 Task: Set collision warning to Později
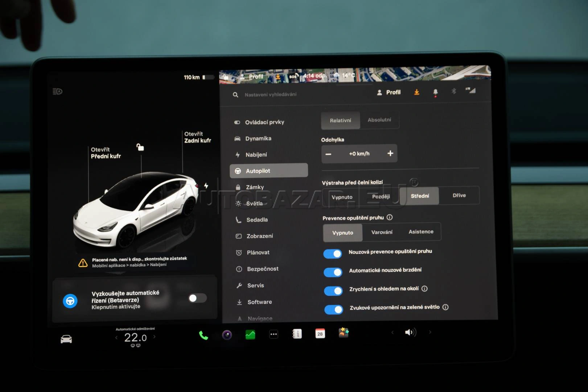(381, 196)
